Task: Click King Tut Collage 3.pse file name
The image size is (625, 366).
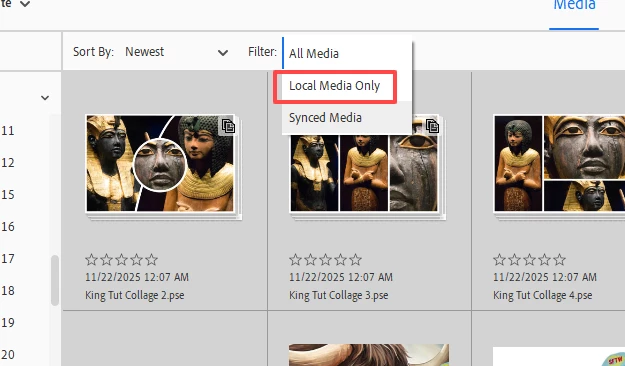Action: (338, 295)
